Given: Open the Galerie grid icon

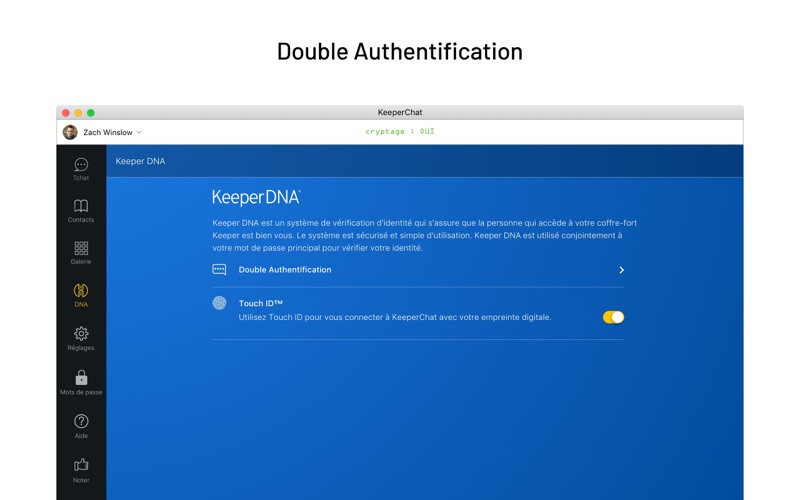Looking at the screenshot, I should tap(81, 248).
